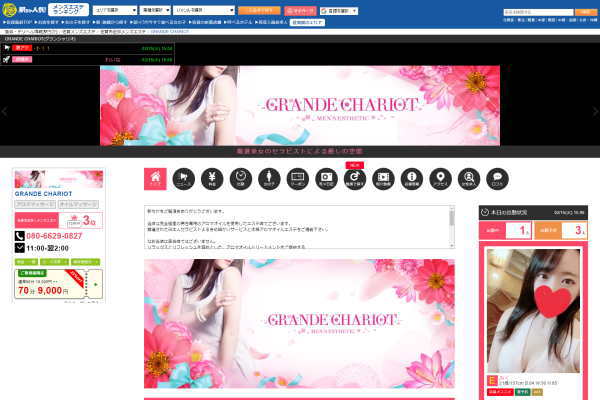
Task: Click the green arrow on the coupon ticket
Action: coord(96,284)
